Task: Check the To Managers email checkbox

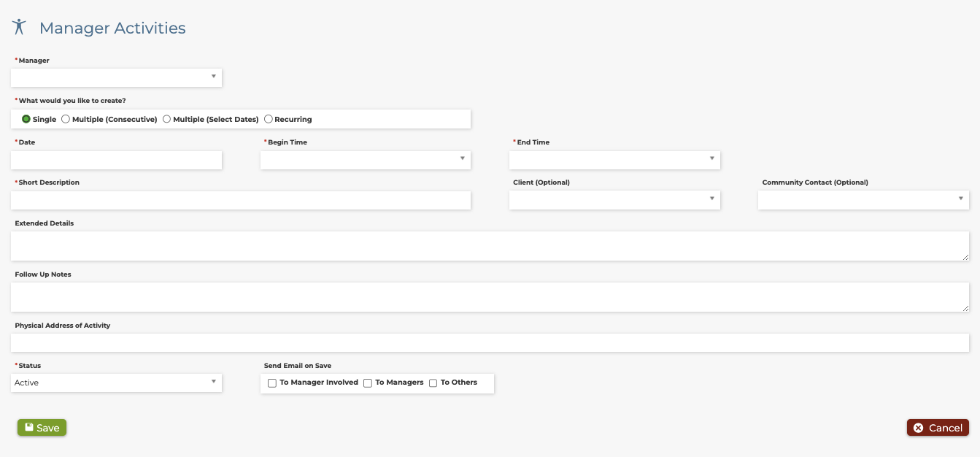Action: (368, 383)
